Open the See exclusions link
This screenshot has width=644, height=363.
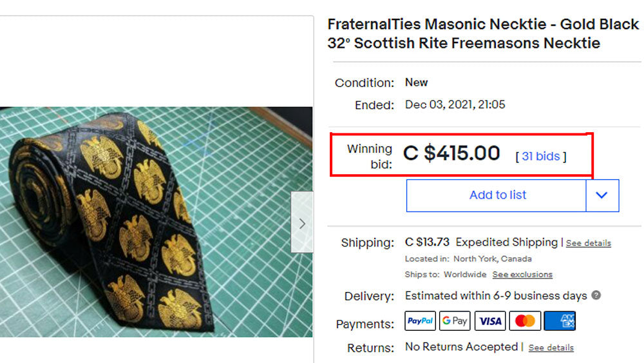522,275
